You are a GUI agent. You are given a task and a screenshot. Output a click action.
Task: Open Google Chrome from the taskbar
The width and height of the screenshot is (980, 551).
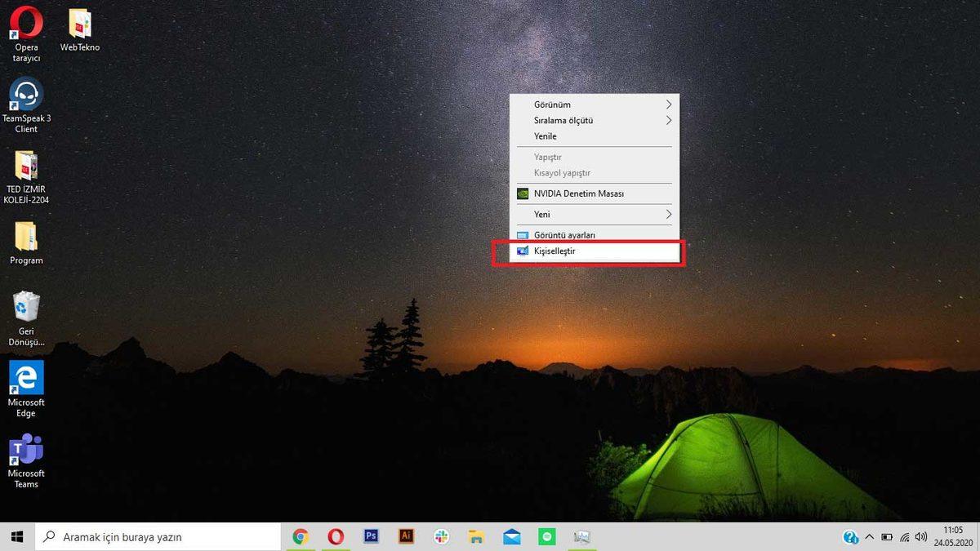[x=301, y=536]
